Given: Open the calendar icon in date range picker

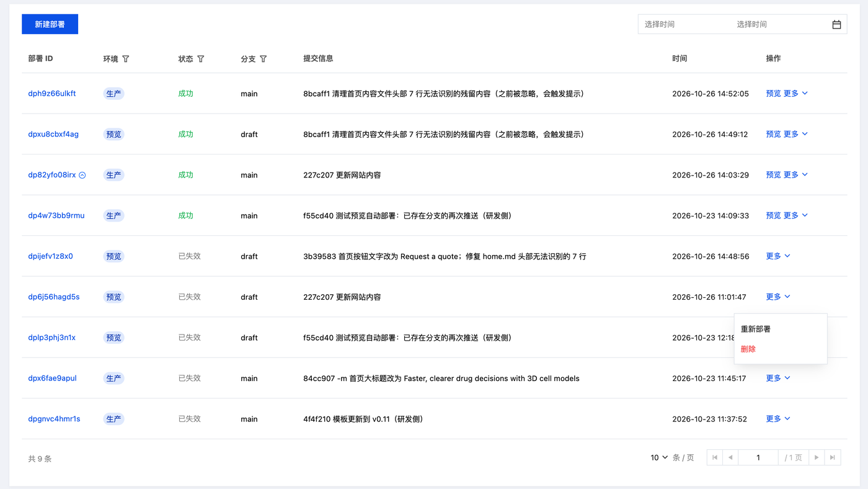Looking at the screenshot, I should 836,25.
